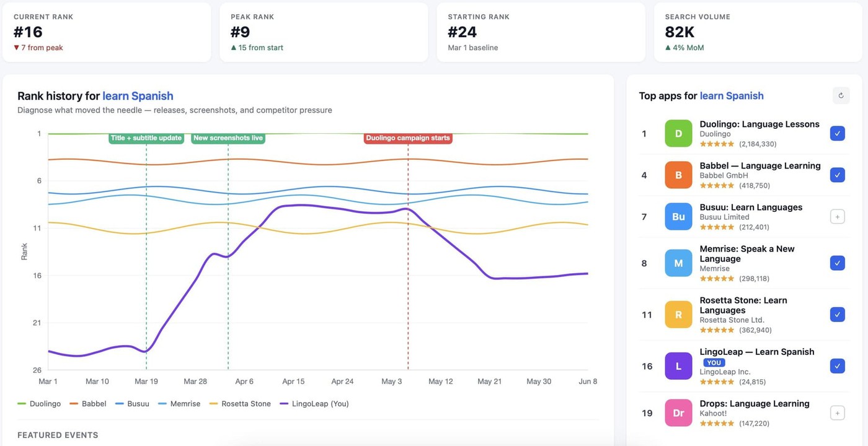
Task: Click the 15 from start indicator
Action: pyautogui.click(x=257, y=48)
